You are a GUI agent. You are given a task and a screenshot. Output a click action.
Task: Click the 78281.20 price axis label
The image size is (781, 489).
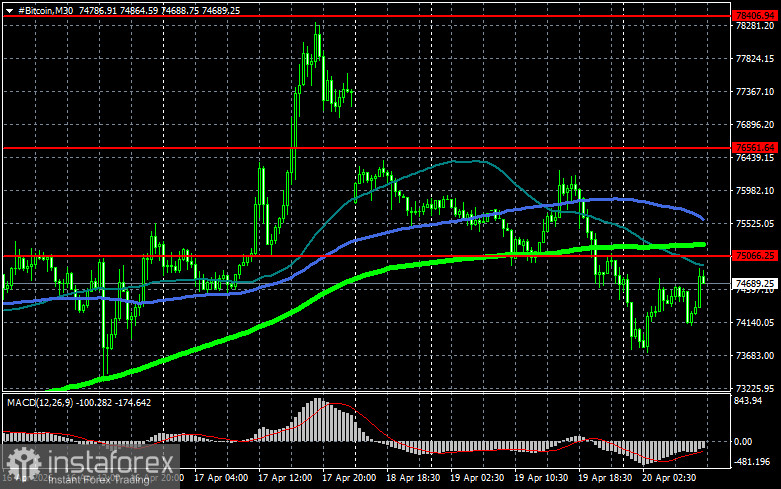click(755, 25)
